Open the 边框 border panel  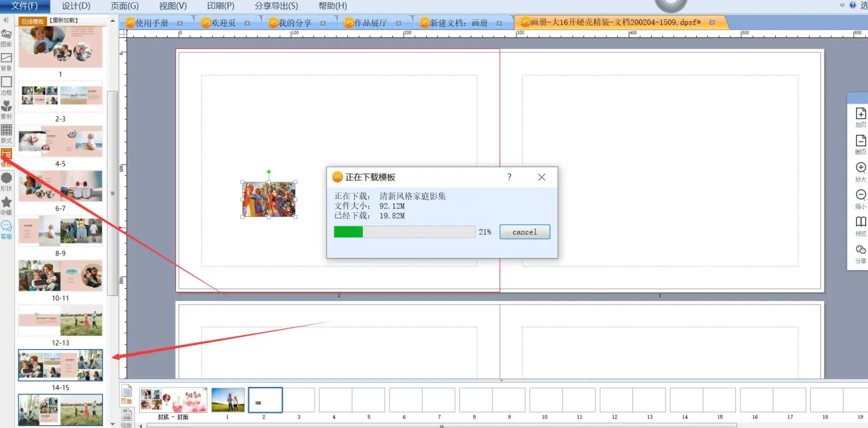click(6, 84)
